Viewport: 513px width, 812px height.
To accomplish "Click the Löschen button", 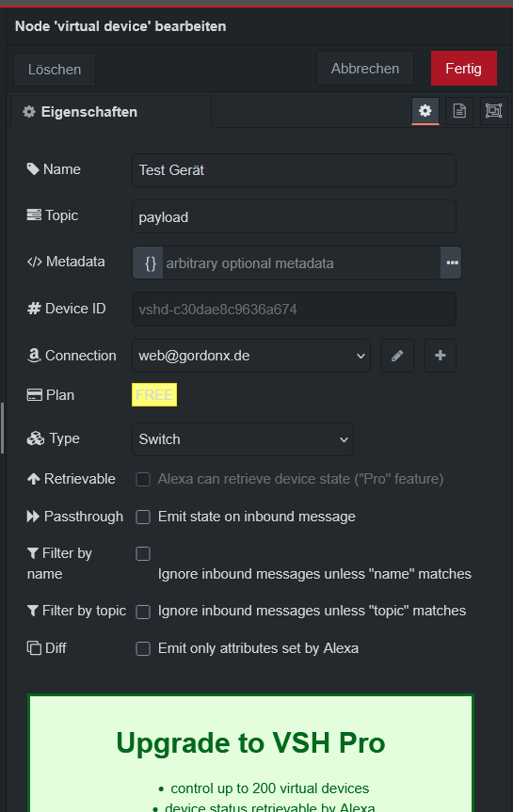I will pyautogui.click(x=55, y=70).
